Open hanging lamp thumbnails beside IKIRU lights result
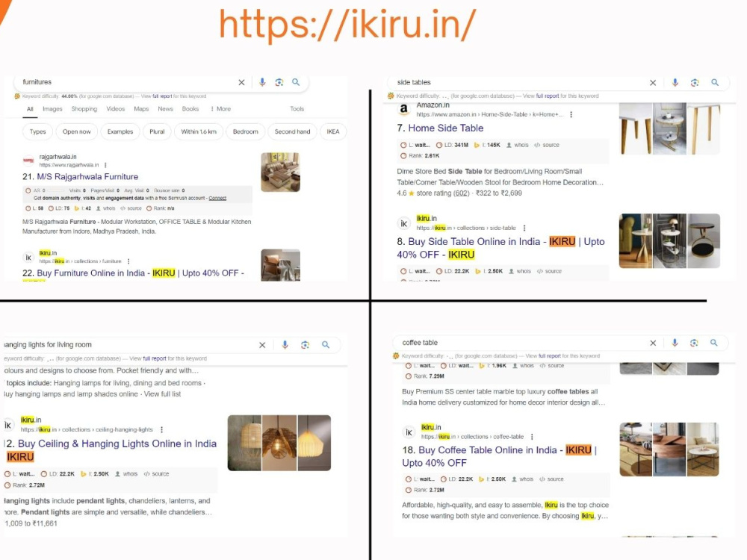Screen dimensions: 747x560 pos(279,443)
